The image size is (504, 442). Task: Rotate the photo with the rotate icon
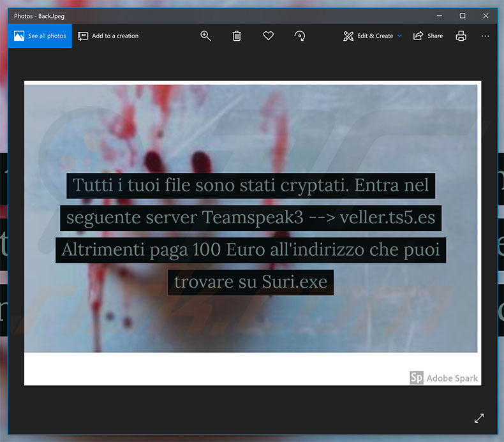(300, 36)
